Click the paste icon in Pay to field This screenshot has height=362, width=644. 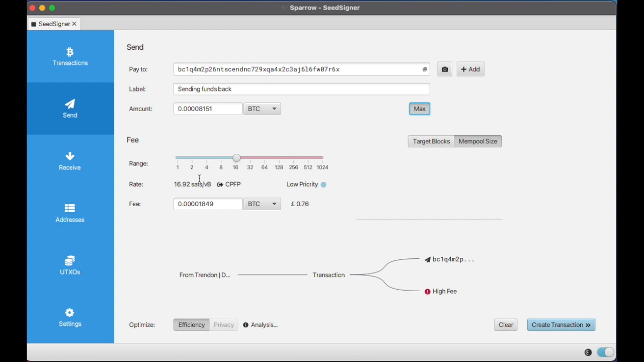pyautogui.click(x=425, y=69)
